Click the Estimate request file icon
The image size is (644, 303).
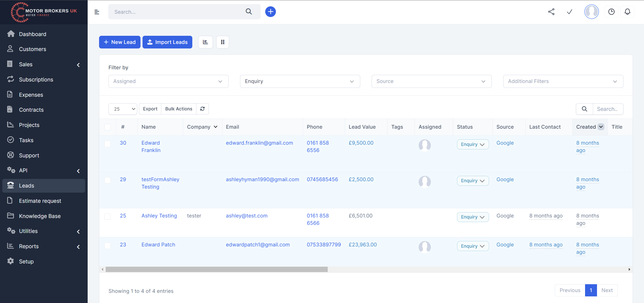(10, 200)
